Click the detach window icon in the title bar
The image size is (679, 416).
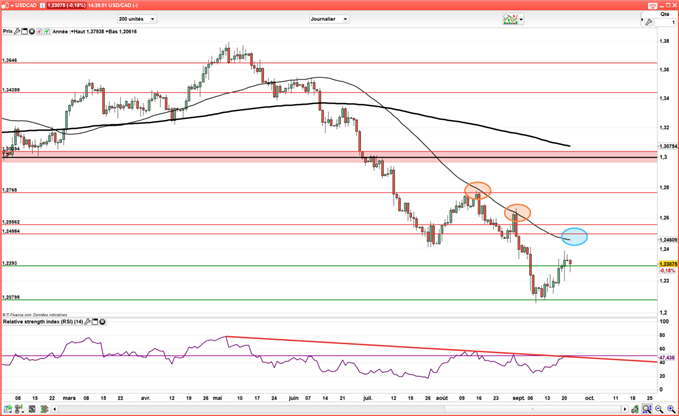coord(653,6)
